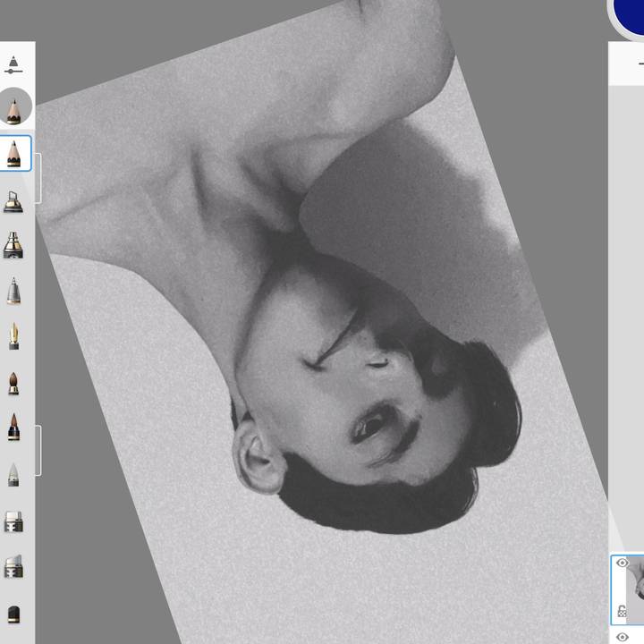The height and width of the screenshot is (644, 644).
Task: Toggle transparency lock on the selected layer
Action: pos(622,611)
